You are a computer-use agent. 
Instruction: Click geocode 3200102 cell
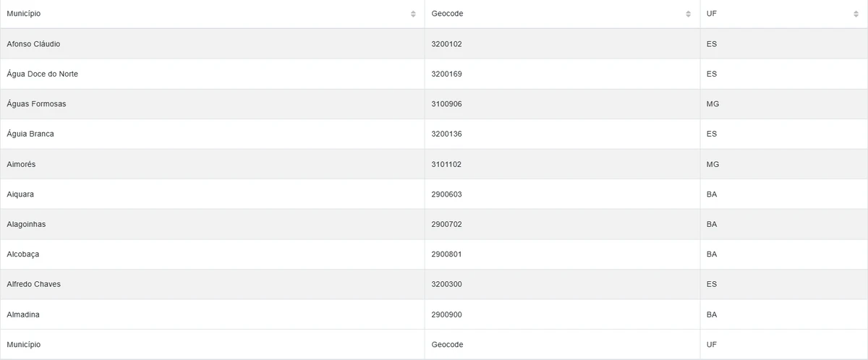(x=446, y=44)
